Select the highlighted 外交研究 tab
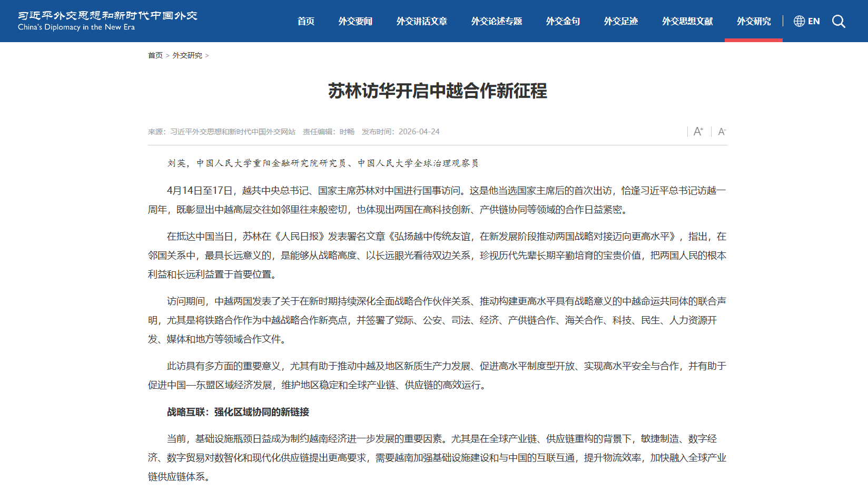Viewport: 868px width, 491px height. tap(753, 21)
